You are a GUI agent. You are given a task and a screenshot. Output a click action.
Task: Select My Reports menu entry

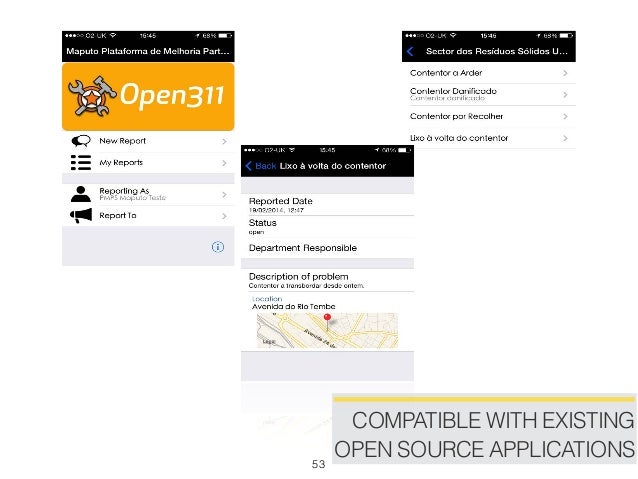click(x=148, y=163)
